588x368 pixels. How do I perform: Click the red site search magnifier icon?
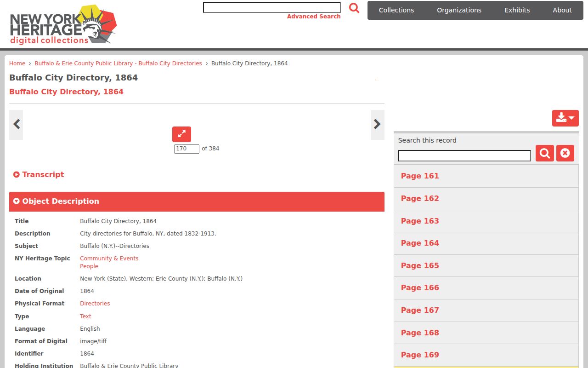click(x=354, y=8)
